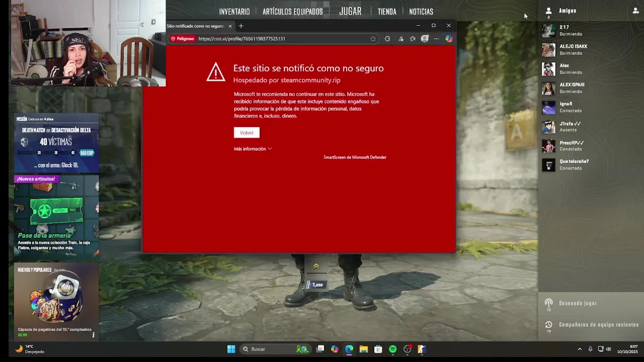Open OBS Studio from the taskbar
The height and width of the screenshot is (362, 644).
point(408,349)
